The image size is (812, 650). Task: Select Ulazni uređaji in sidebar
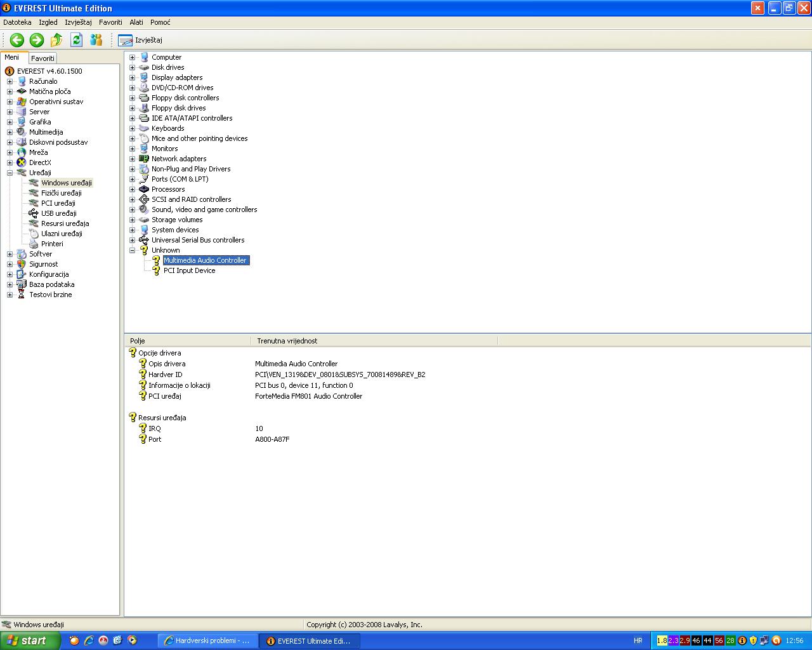point(62,234)
